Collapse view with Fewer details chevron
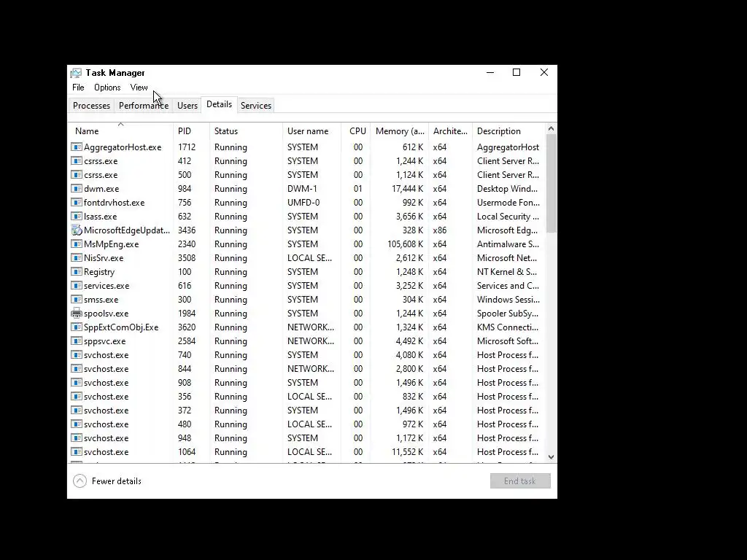The width and height of the screenshot is (747, 560). pyautogui.click(x=80, y=481)
